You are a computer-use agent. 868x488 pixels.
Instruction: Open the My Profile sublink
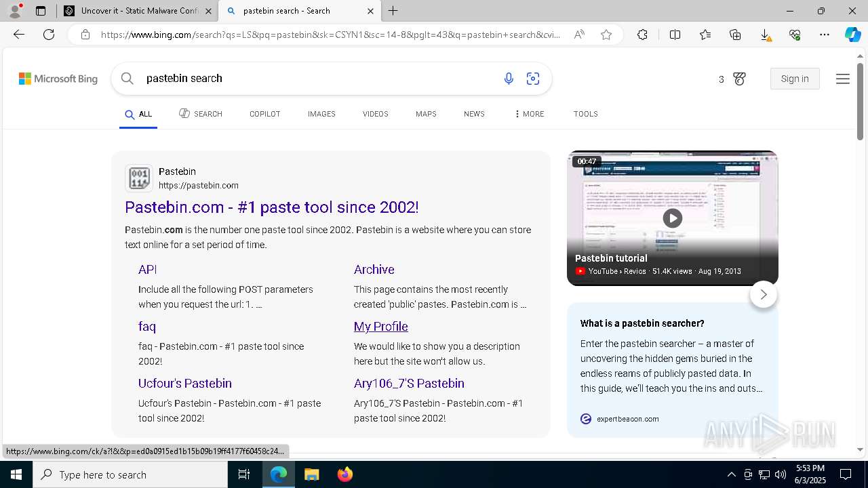(380, 327)
